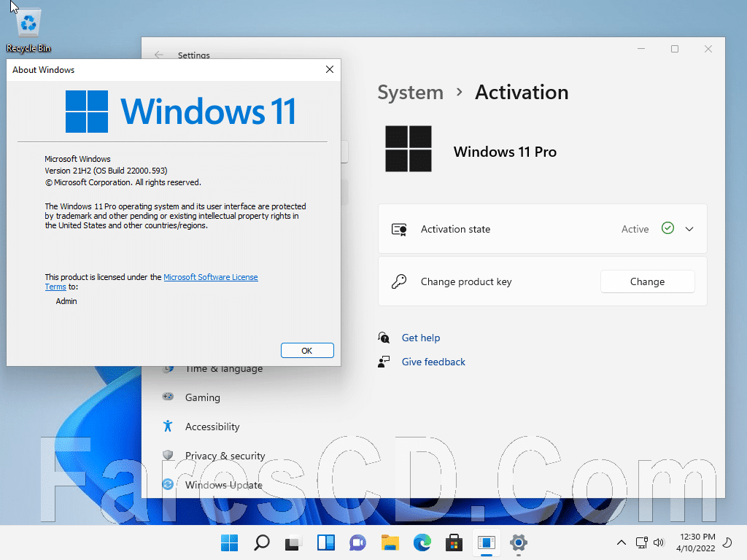Open the Widgets panel from taskbar

tap(326, 542)
